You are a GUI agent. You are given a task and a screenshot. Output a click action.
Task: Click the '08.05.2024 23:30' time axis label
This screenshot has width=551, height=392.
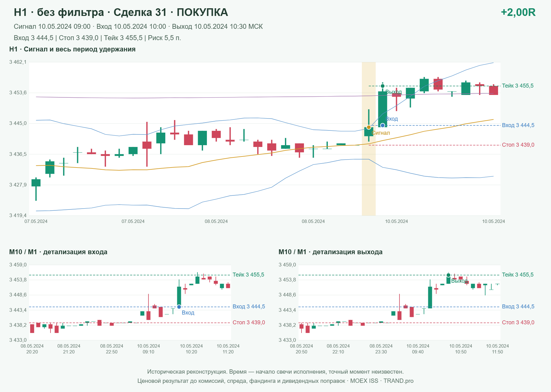point(381,349)
